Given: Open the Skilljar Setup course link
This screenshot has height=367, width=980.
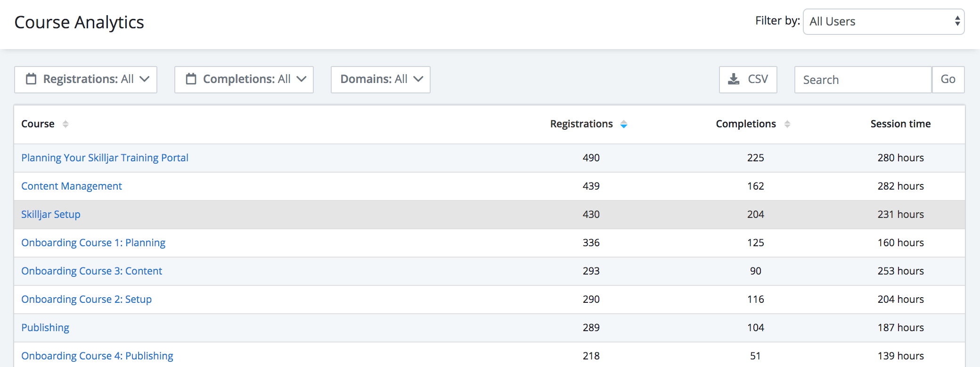Looking at the screenshot, I should (x=51, y=214).
